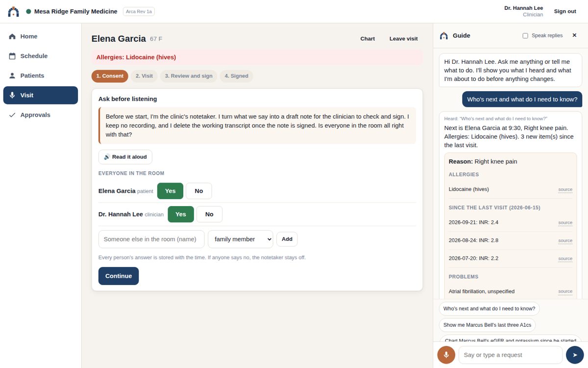Click the Read it aloud button
588x368 pixels.
[x=125, y=157]
